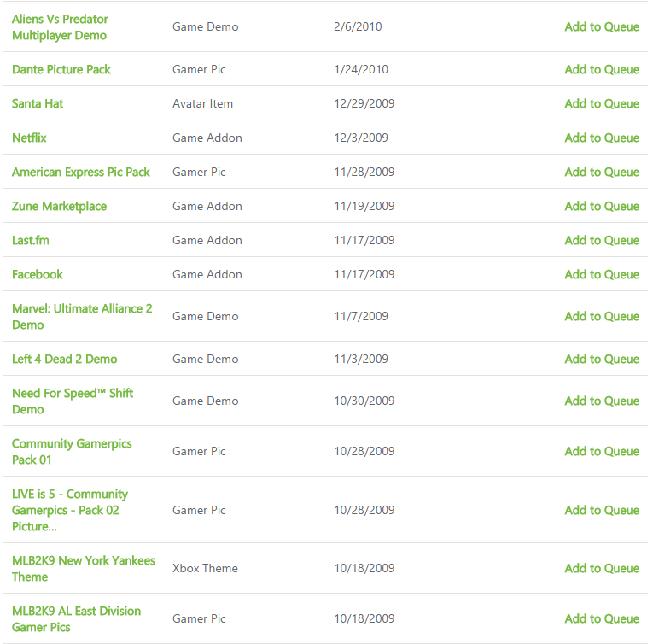Screen dimensions: 659x644
Task: Open Need For Speed Shift Demo link
Action: click(73, 401)
